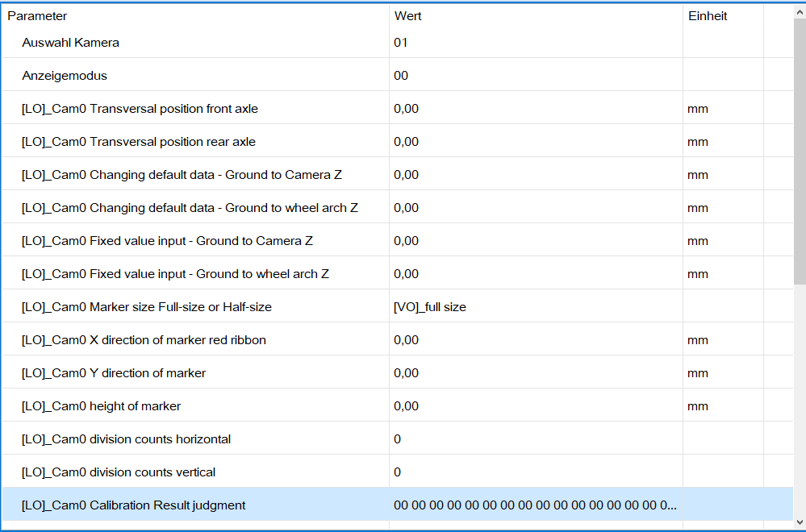Select Changing default data Ground to Camera Z
Screen dimensions: 806x532
182,175
